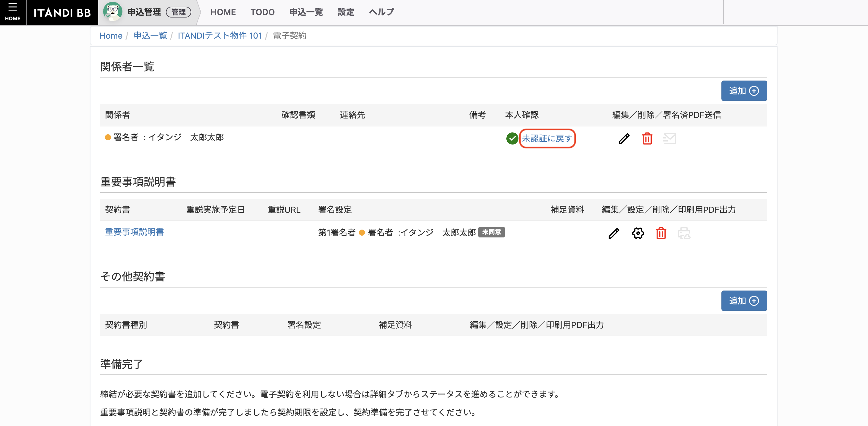Open the 重要事項説明書 document link
The height and width of the screenshot is (426, 868).
coord(135,232)
